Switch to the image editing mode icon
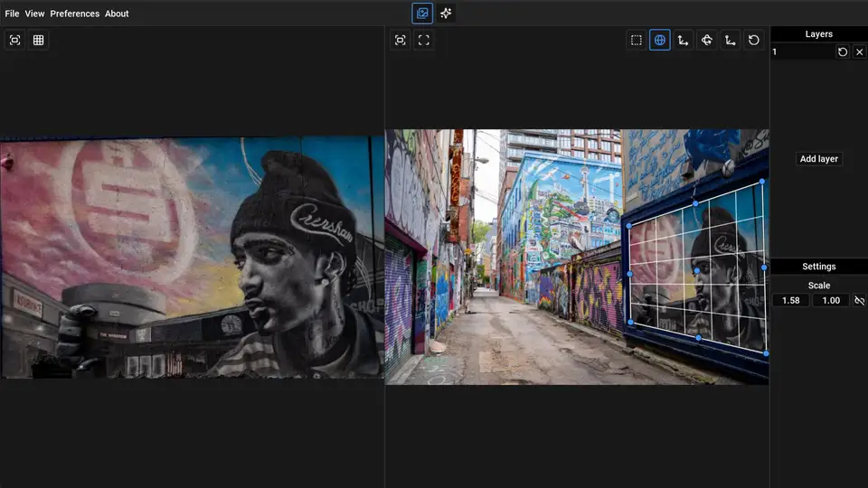The width and height of the screenshot is (868, 488). (422, 14)
